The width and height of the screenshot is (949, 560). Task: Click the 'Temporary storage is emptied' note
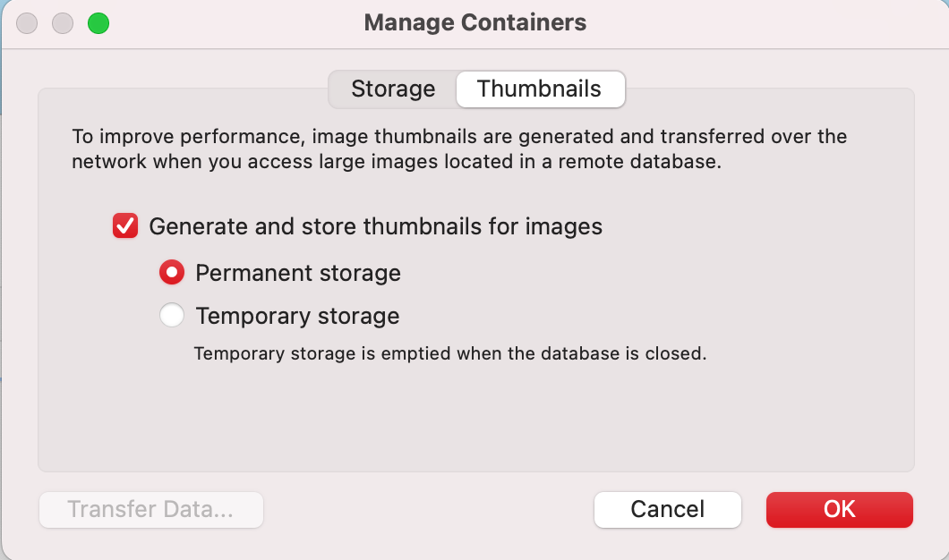point(450,353)
